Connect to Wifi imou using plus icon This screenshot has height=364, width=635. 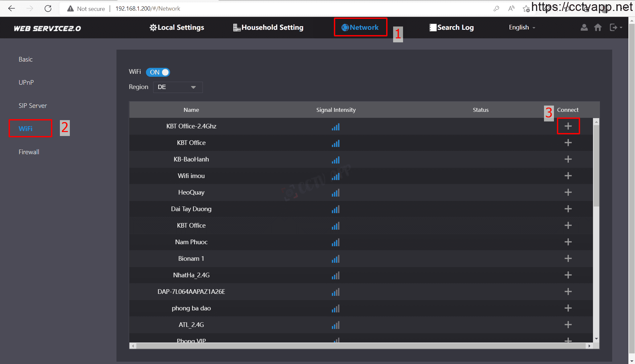point(568,176)
